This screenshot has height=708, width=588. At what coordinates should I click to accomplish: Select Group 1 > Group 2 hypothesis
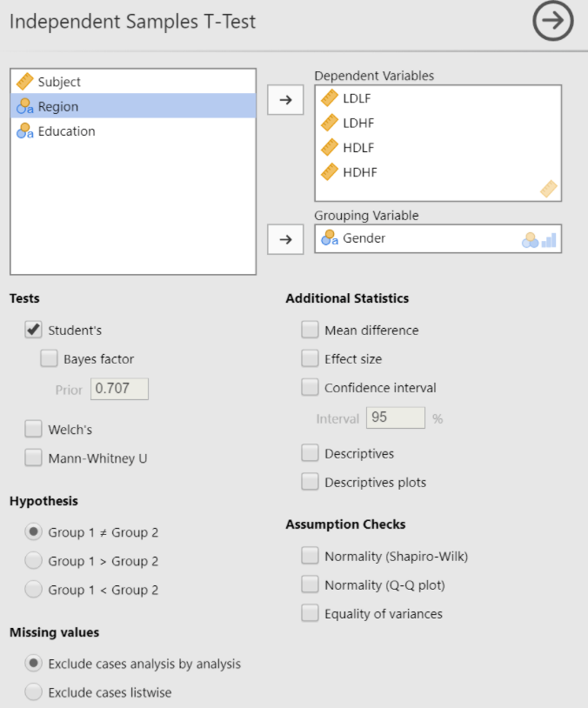pyautogui.click(x=34, y=561)
